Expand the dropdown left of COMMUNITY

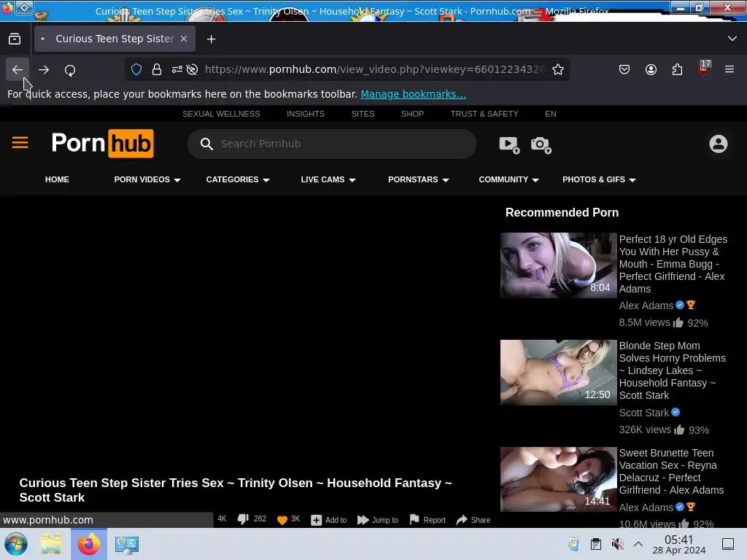click(x=418, y=179)
